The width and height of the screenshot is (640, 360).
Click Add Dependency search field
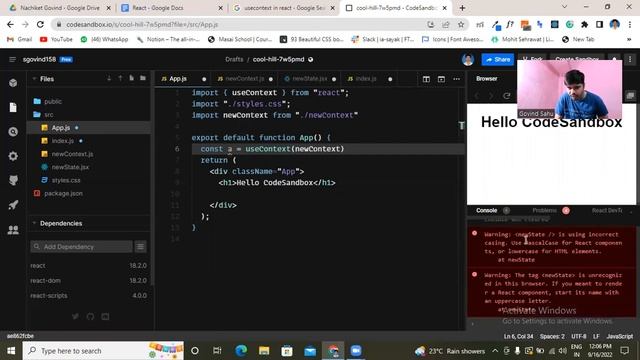click(x=81, y=247)
